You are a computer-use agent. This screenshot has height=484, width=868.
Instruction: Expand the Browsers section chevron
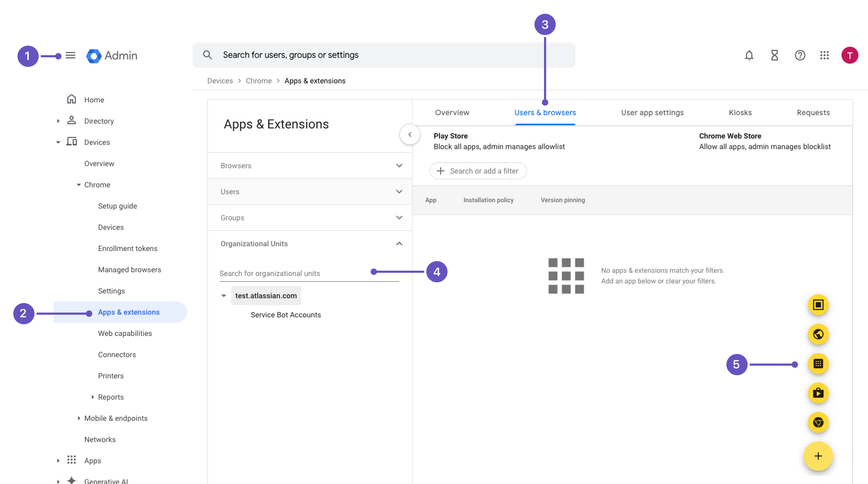click(399, 166)
